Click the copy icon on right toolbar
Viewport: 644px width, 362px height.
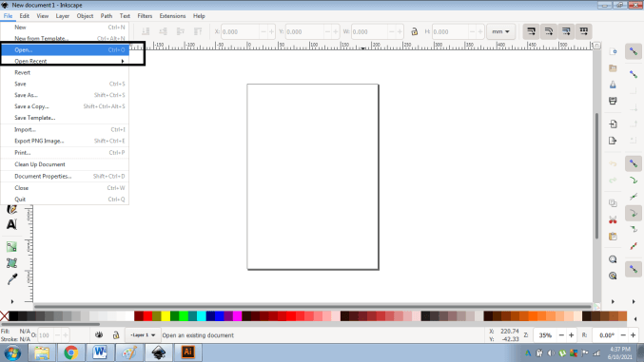[613, 203]
